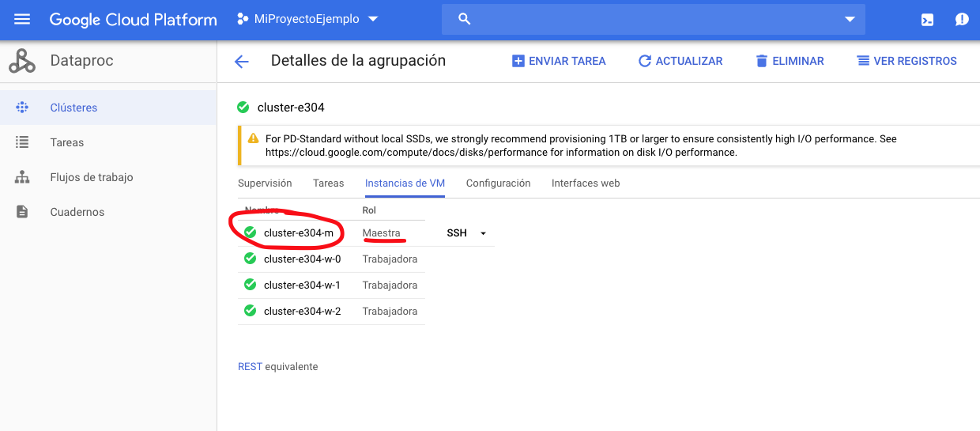Click the Clústeres cluster dots icon

[x=22, y=108]
